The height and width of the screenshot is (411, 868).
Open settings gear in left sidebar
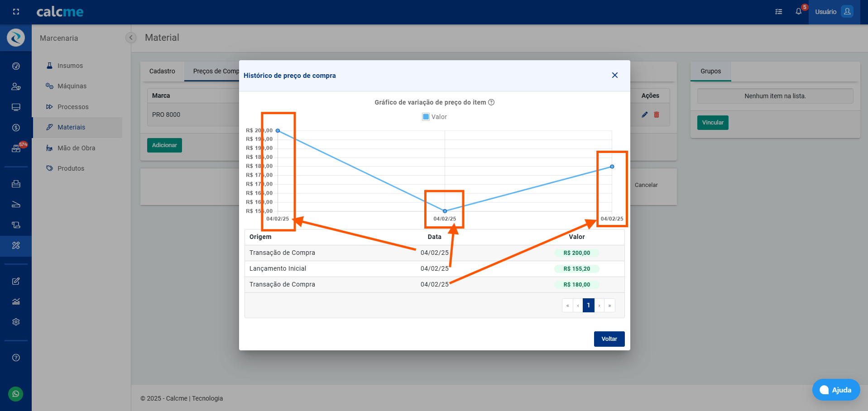click(16, 322)
